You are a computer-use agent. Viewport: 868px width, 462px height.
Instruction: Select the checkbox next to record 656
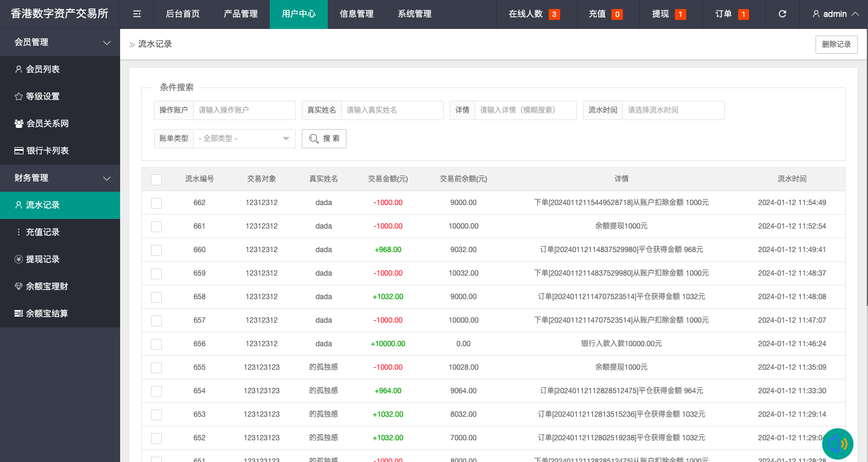click(x=156, y=344)
